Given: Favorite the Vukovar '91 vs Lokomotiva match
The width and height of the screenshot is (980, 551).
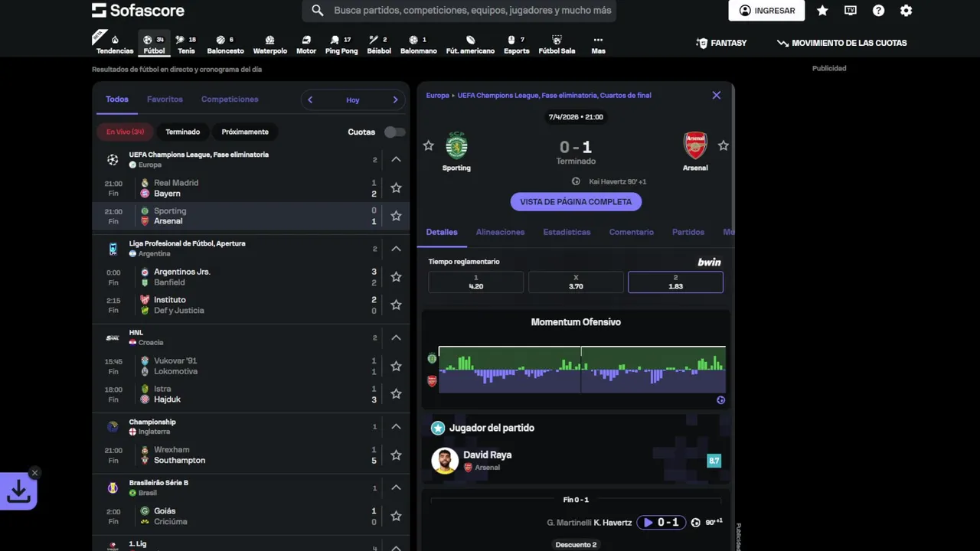Looking at the screenshot, I should tap(396, 366).
